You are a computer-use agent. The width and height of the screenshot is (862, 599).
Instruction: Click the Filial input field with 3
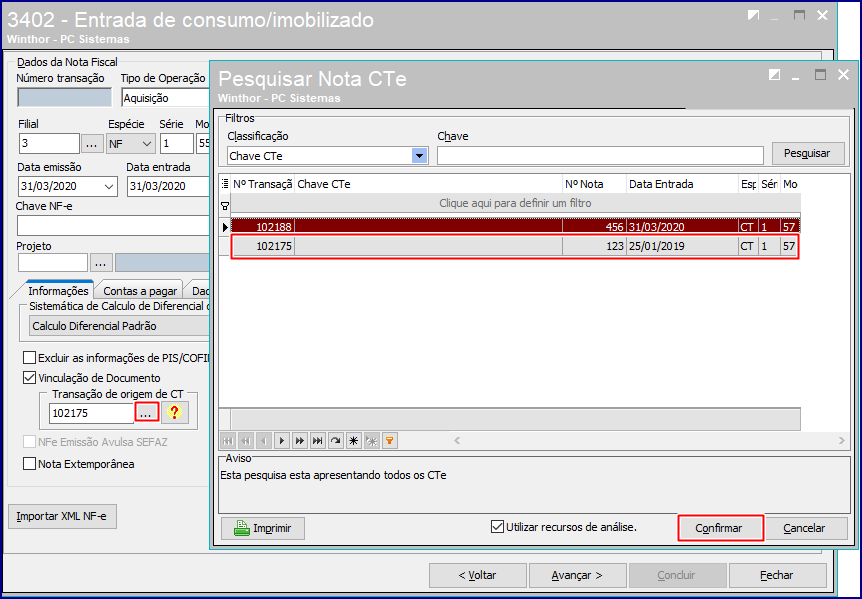pyautogui.click(x=49, y=143)
